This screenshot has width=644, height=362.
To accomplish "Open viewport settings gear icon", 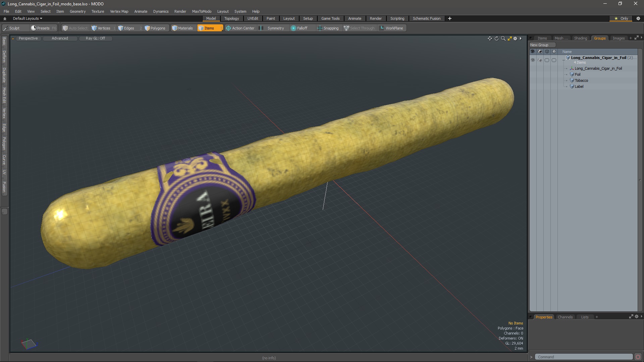I will [x=515, y=39].
